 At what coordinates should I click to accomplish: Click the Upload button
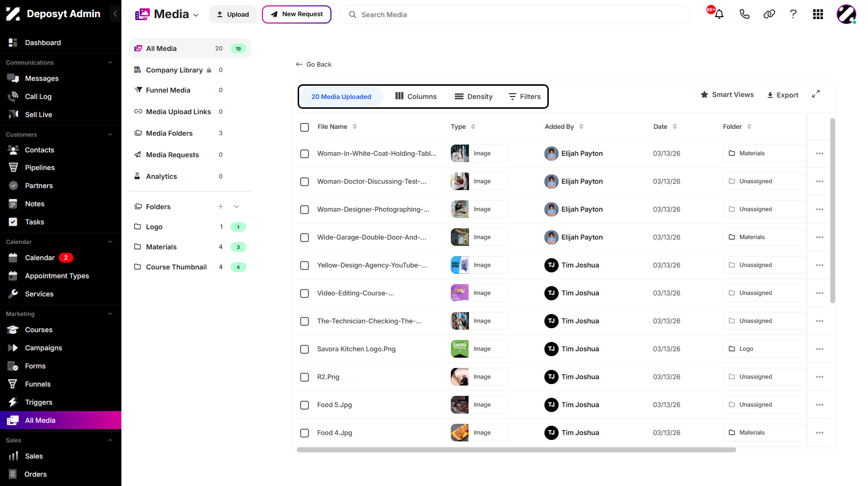[x=233, y=14]
